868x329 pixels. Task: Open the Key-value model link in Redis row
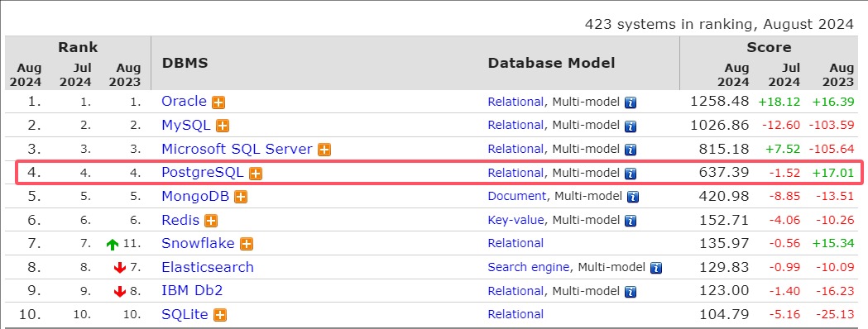pos(516,220)
